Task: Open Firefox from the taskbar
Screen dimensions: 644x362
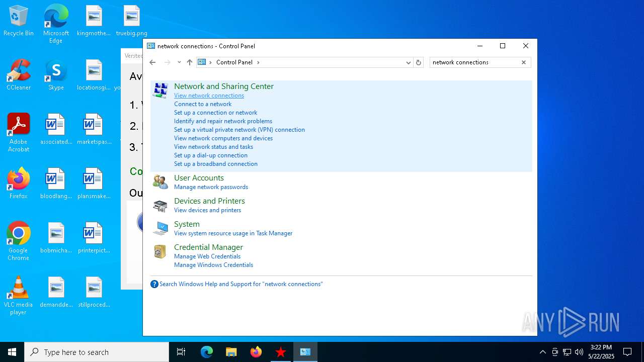Action: (256, 352)
